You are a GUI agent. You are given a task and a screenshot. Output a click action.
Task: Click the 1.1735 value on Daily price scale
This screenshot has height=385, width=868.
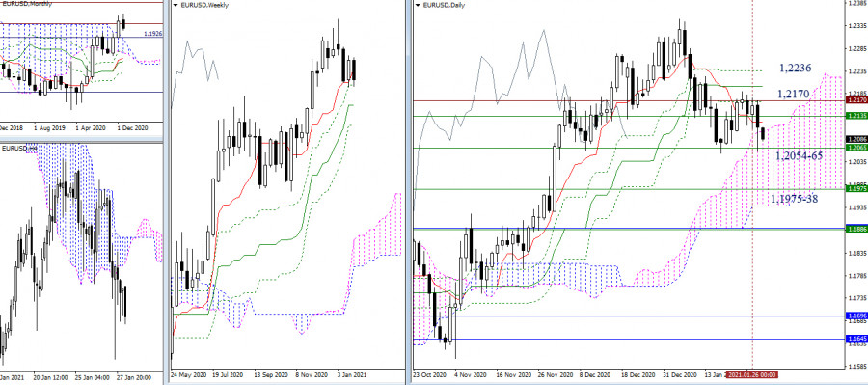[857, 298]
